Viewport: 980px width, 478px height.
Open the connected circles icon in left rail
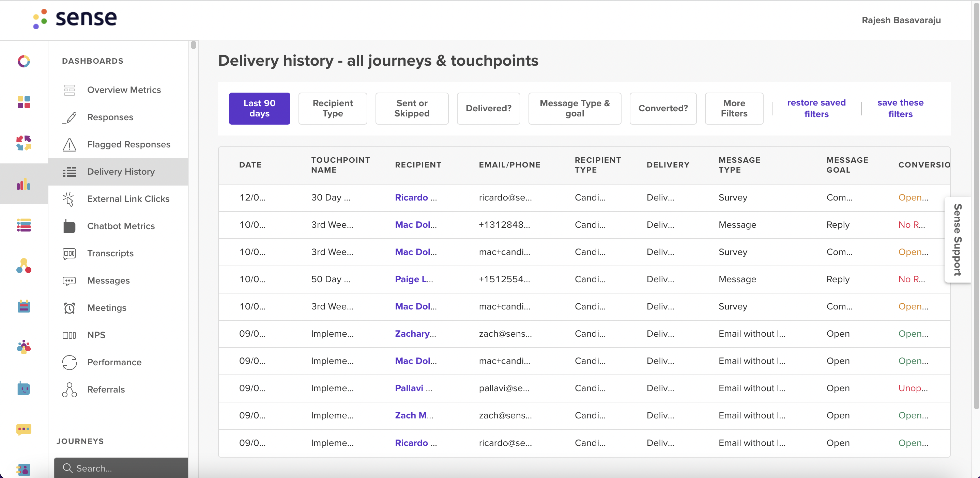click(x=24, y=266)
